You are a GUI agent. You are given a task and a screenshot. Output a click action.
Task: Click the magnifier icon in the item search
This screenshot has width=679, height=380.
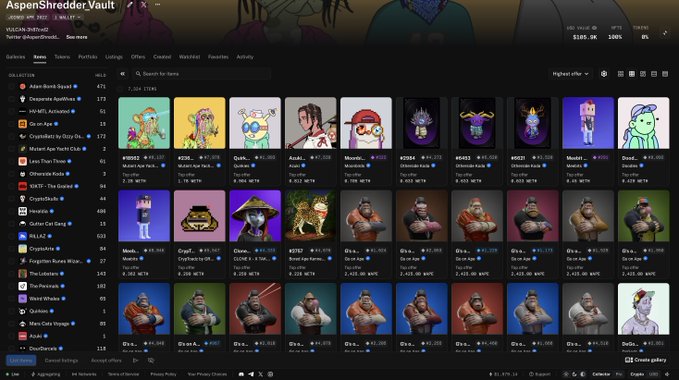pos(138,74)
